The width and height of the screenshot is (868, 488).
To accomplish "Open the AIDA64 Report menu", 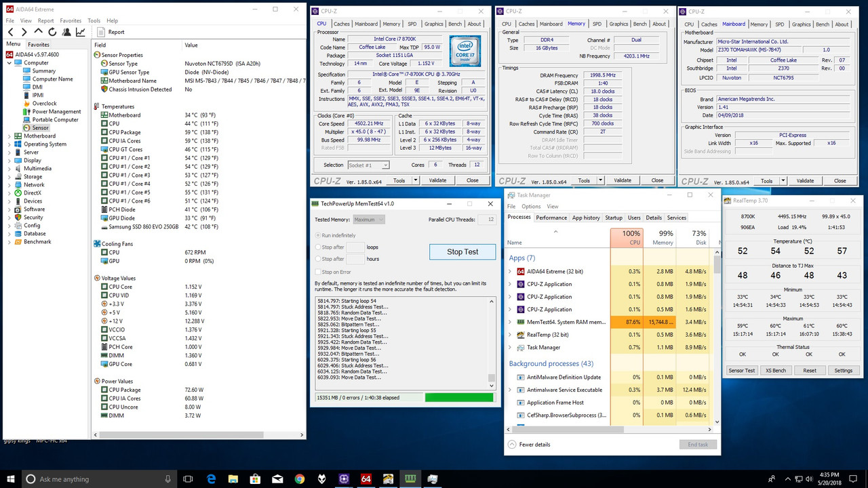I will (45, 21).
